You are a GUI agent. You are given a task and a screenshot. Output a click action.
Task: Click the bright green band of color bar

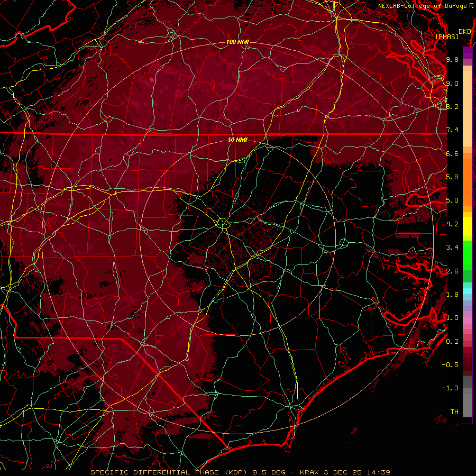click(x=467, y=255)
